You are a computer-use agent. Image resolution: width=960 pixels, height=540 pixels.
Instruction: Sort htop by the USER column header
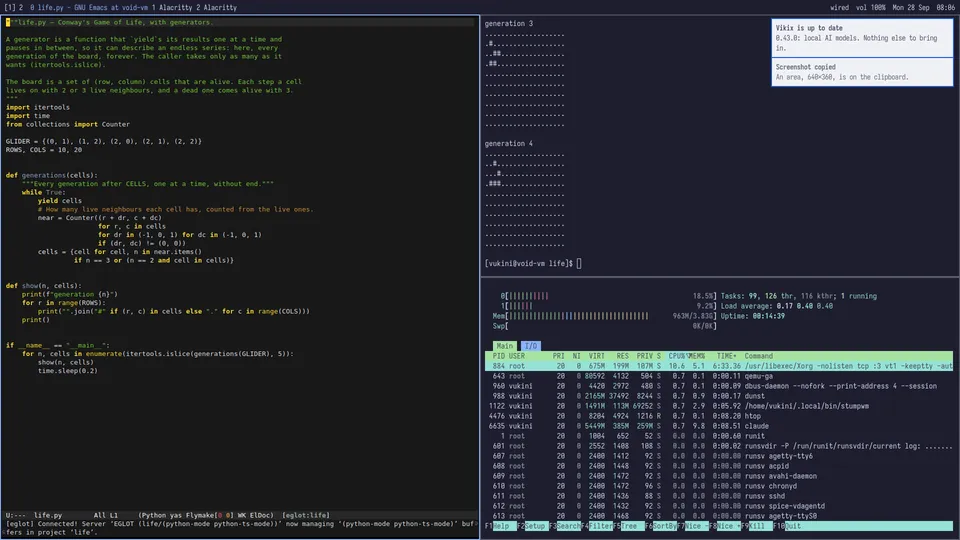pyautogui.click(x=517, y=356)
